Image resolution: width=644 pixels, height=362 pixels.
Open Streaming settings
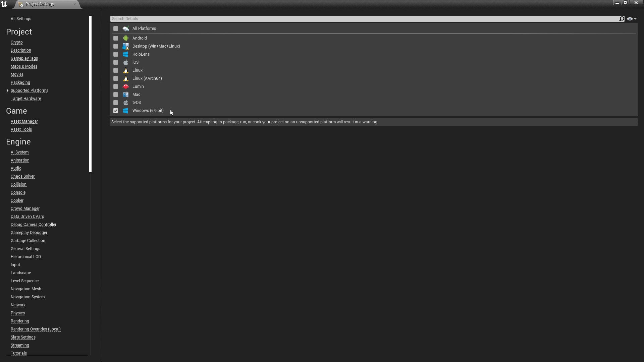click(x=20, y=345)
